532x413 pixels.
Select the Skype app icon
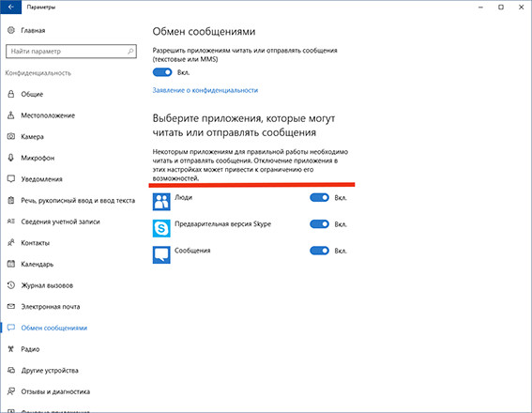pyautogui.click(x=161, y=228)
